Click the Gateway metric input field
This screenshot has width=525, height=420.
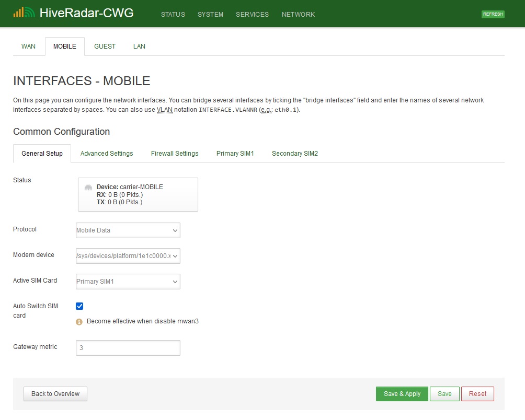128,347
